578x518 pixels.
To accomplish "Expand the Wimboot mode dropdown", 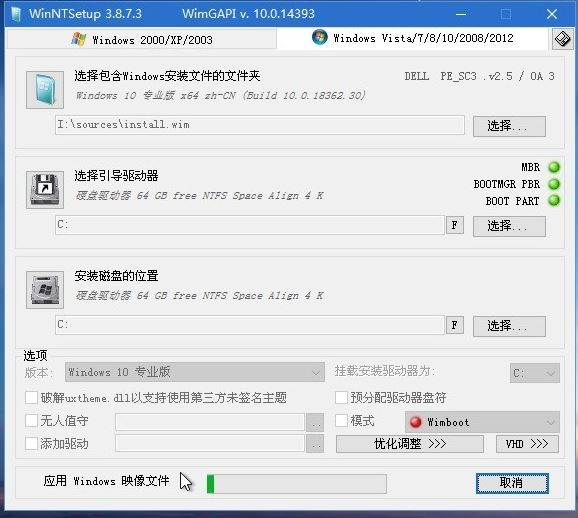I will tap(482, 422).
